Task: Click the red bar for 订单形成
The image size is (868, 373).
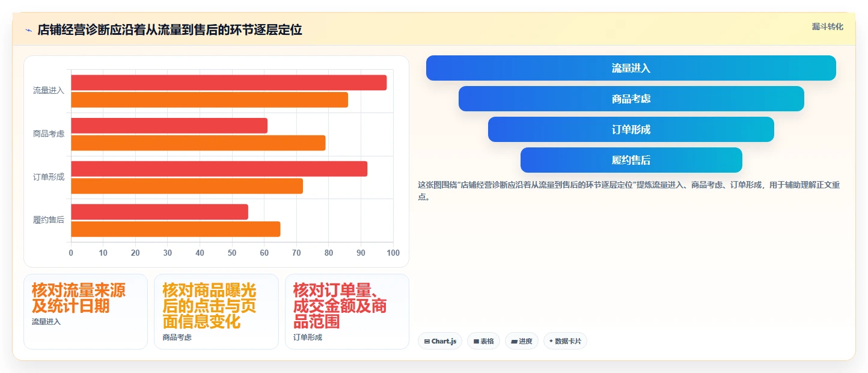Action: pyautogui.click(x=219, y=169)
